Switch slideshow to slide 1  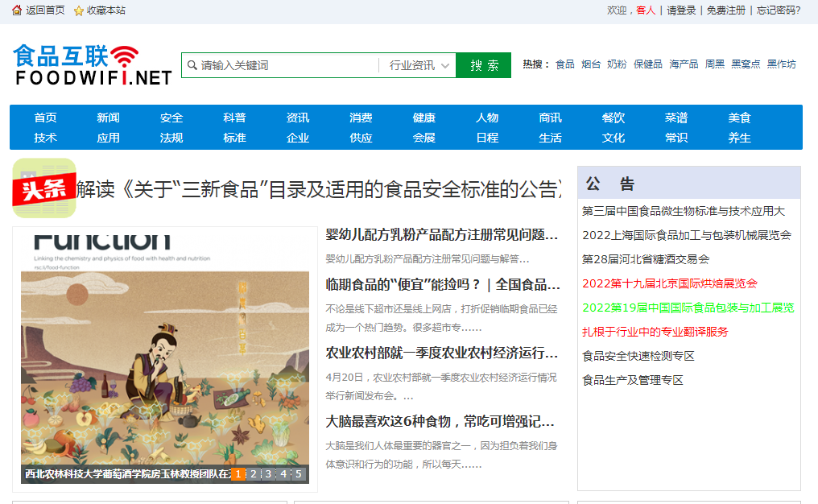point(238,473)
